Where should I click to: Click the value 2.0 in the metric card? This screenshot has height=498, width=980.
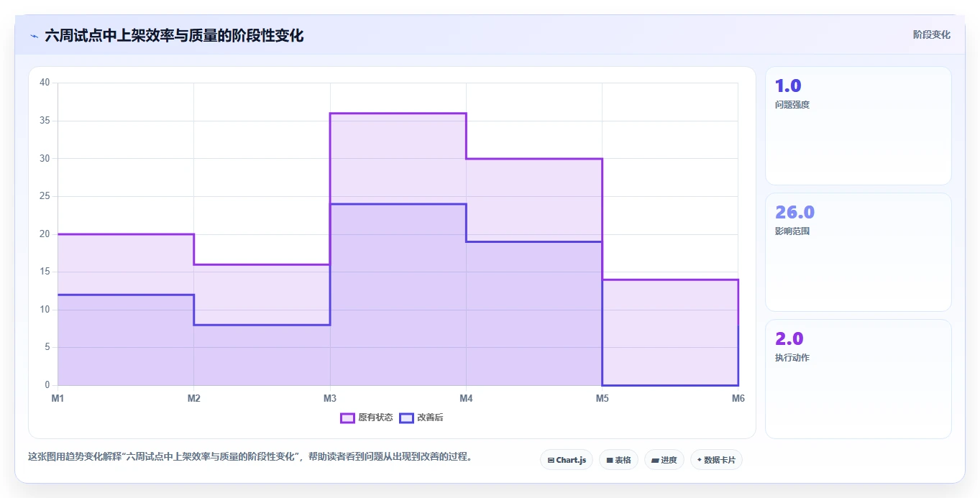(x=789, y=338)
